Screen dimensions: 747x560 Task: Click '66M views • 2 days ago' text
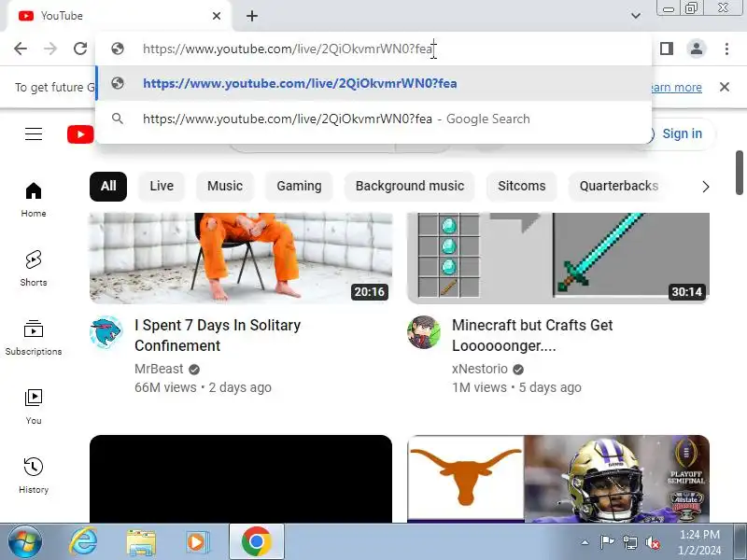coord(203,387)
